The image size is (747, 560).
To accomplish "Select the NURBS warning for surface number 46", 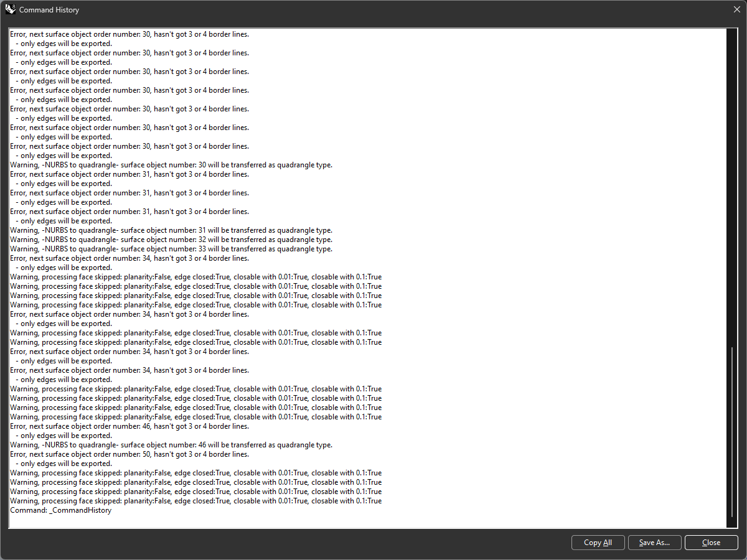I will click(x=171, y=445).
